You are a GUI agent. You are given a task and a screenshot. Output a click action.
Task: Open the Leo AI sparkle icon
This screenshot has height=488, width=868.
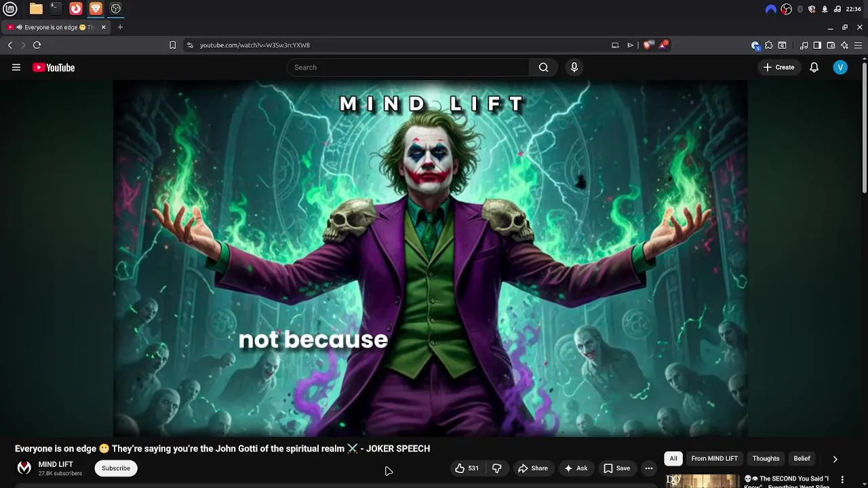(844, 45)
